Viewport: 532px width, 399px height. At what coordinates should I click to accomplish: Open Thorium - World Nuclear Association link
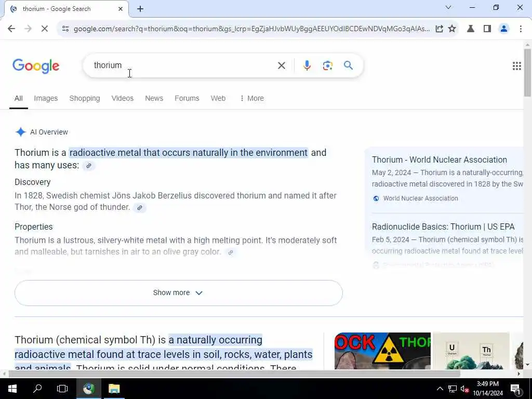pyautogui.click(x=439, y=160)
